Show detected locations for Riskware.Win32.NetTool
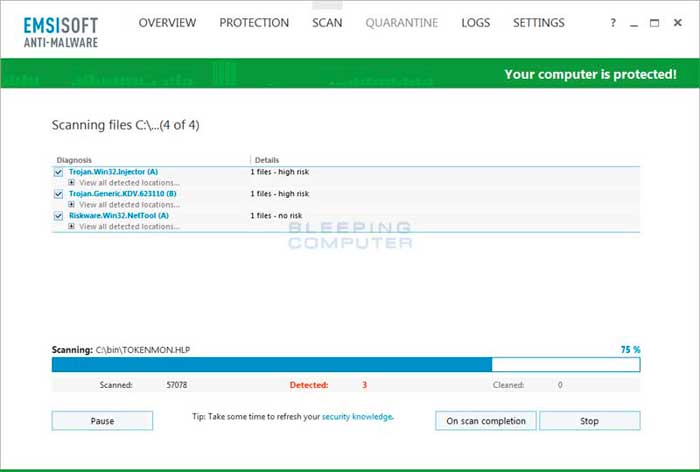700x472 pixels. [71, 226]
